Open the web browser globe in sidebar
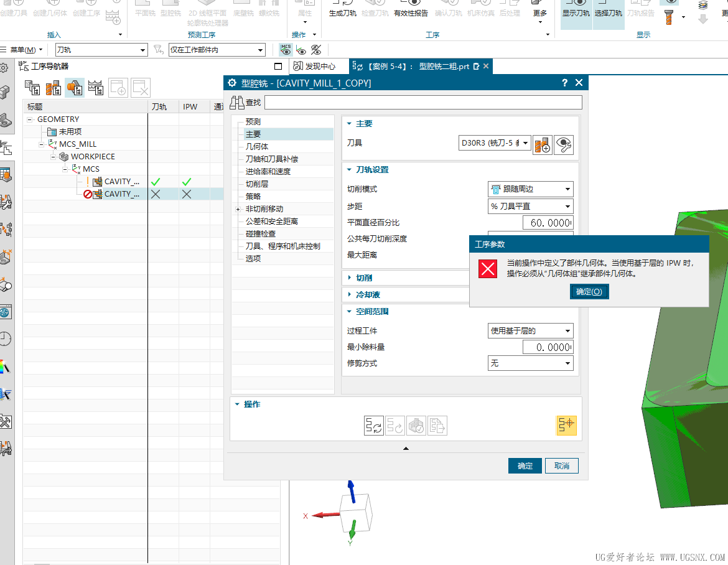 pyautogui.click(x=4, y=312)
